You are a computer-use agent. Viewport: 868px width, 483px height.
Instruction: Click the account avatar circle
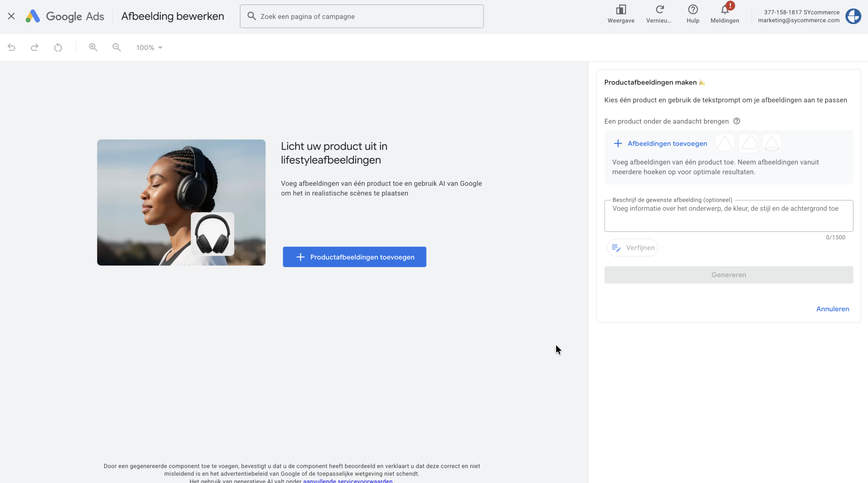coord(853,16)
